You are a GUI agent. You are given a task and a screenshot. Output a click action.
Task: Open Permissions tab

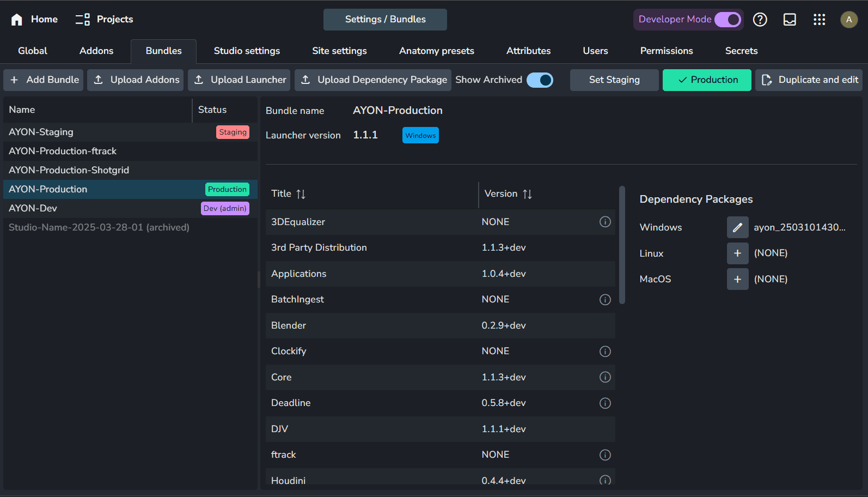tap(667, 51)
